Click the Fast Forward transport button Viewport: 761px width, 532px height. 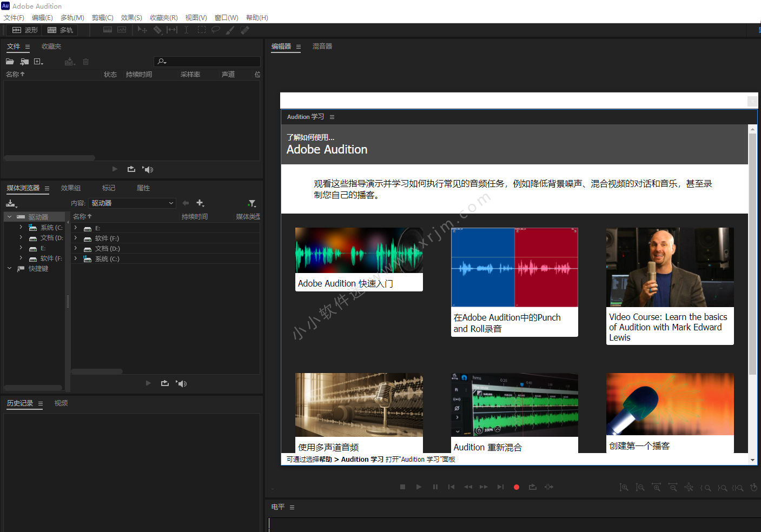[484, 487]
